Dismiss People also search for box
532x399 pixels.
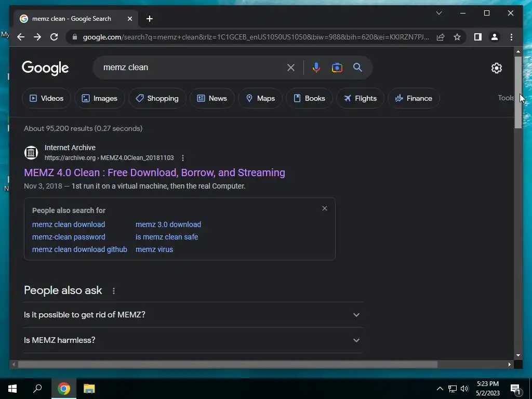point(324,208)
